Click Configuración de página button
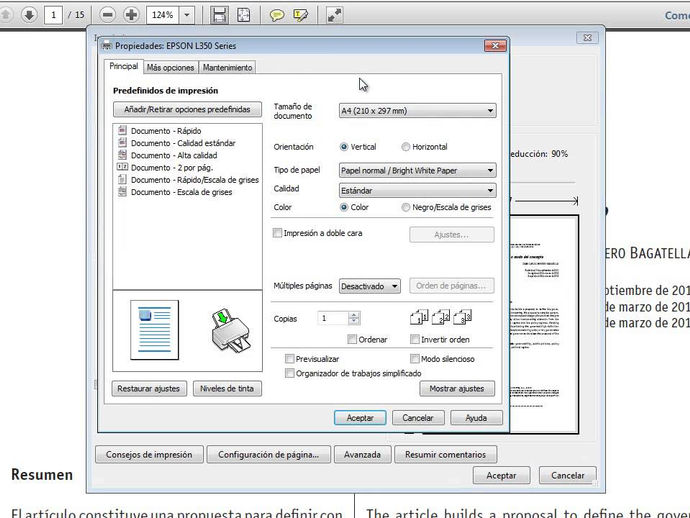This screenshot has height=518, width=690. [x=268, y=455]
